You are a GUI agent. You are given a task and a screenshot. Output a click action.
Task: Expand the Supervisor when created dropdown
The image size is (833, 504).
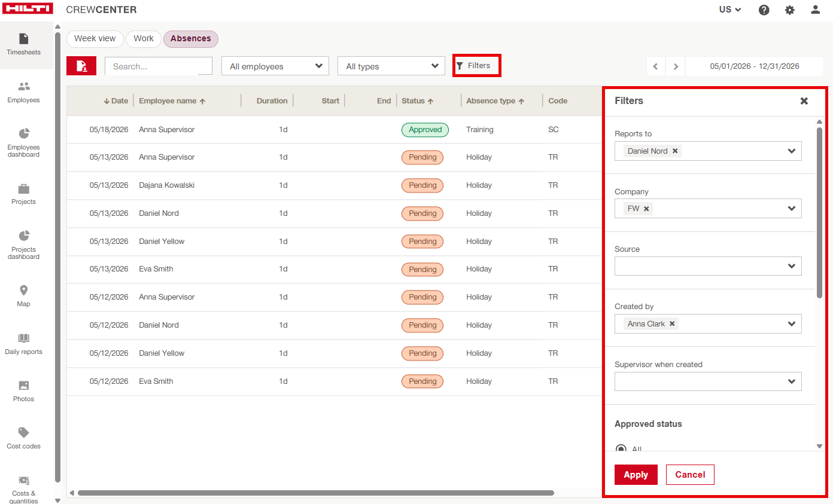point(708,381)
